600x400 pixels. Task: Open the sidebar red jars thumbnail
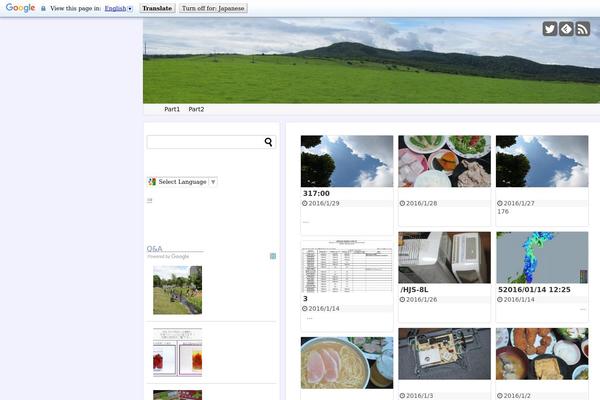click(x=177, y=352)
